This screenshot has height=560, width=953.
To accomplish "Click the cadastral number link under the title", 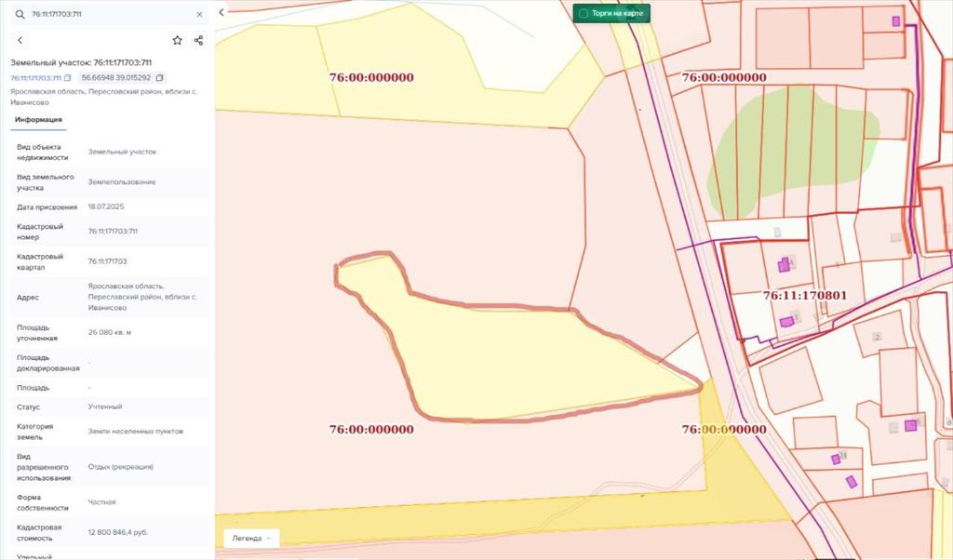I will (35, 78).
